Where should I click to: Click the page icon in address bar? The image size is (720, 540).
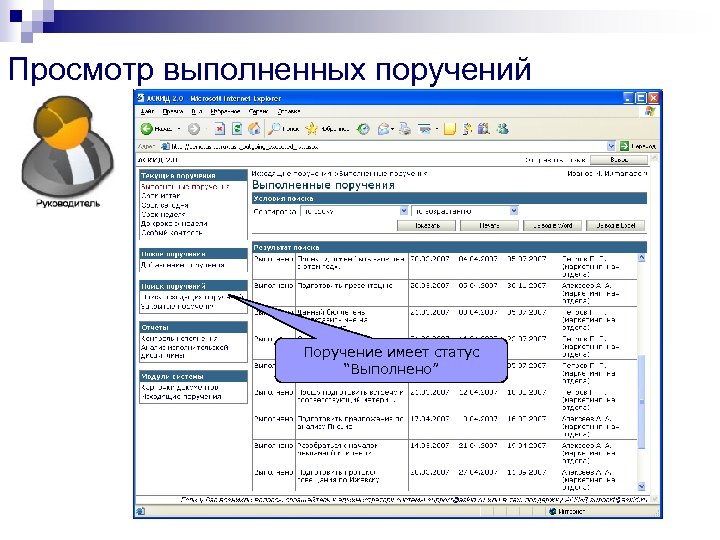tap(165, 146)
